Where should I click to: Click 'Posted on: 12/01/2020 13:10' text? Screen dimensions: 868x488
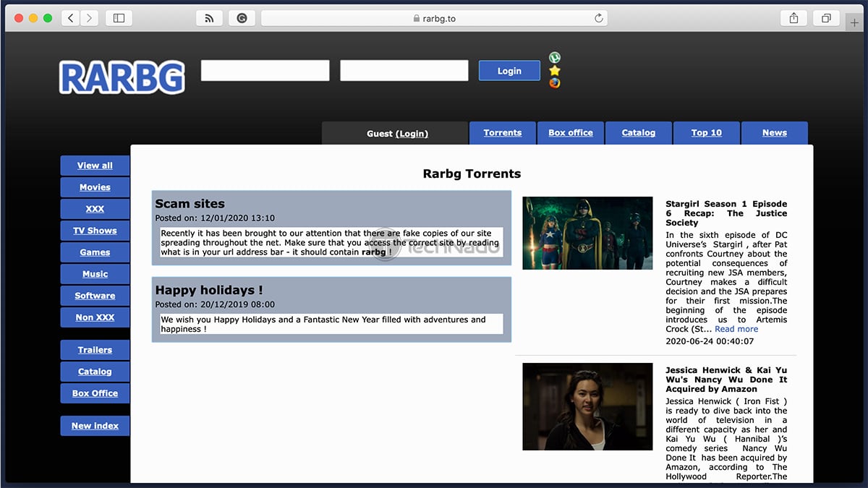click(x=215, y=218)
